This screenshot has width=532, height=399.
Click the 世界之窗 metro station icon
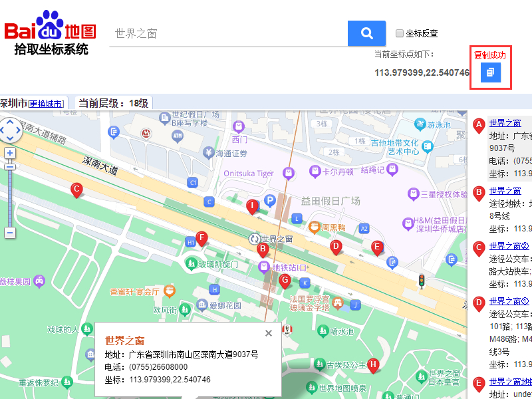(254, 239)
